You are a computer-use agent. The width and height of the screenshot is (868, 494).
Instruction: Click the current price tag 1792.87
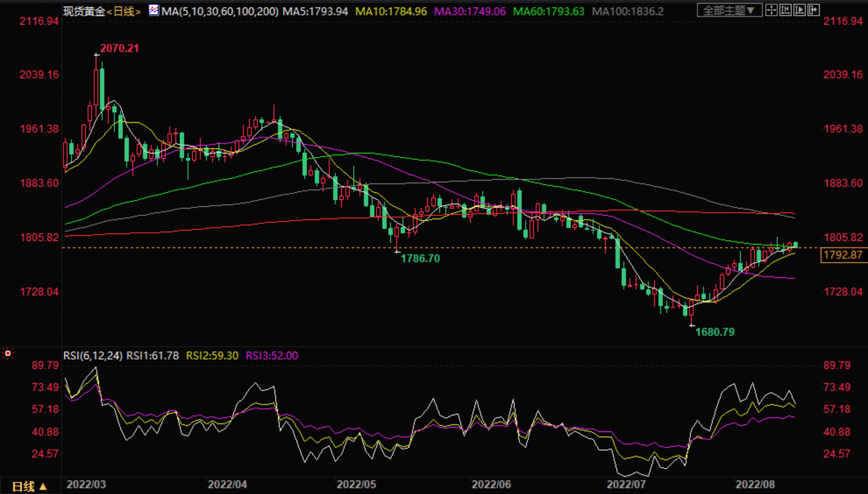pyautogui.click(x=842, y=255)
